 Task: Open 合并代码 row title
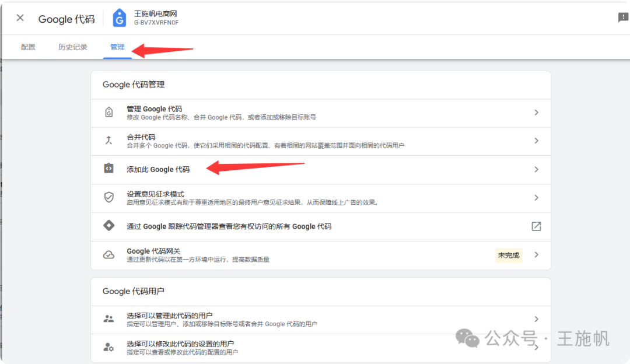click(141, 137)
